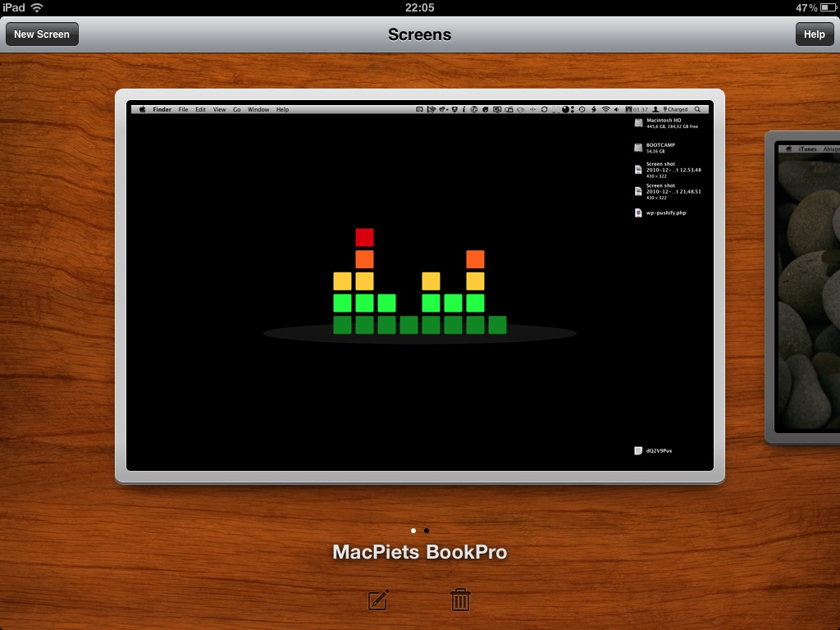This screenshot has height=630, width=840.
Task: Go to the second page dot indicator
Action: (x=427, y=531)
